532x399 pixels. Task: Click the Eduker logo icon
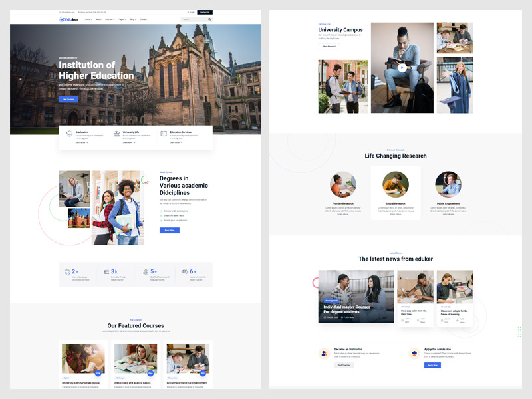click(62, 19)
